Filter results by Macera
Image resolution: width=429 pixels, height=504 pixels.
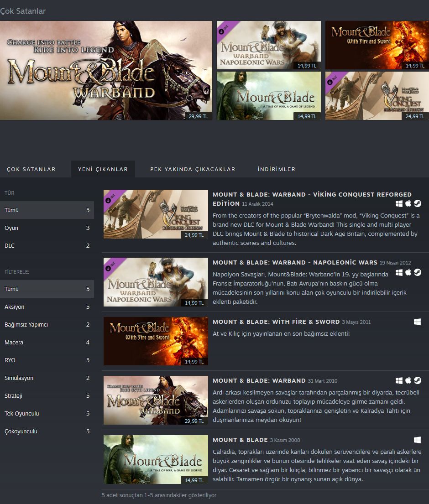(x=47, y=343)
